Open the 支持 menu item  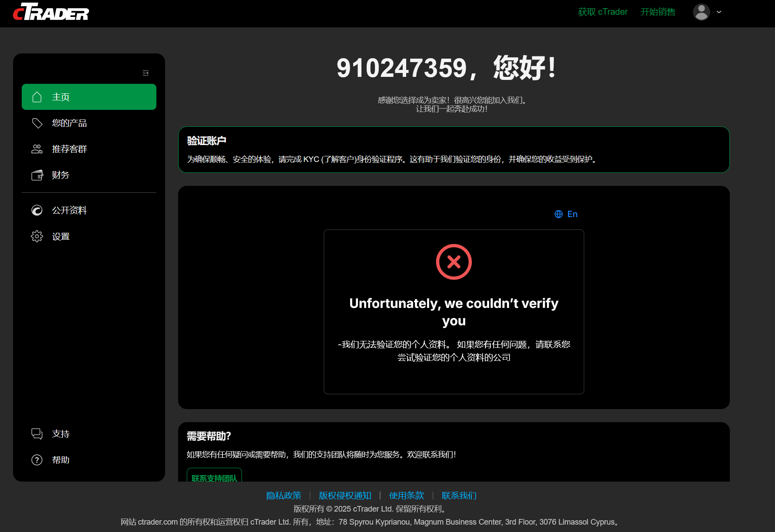point(89,434)
